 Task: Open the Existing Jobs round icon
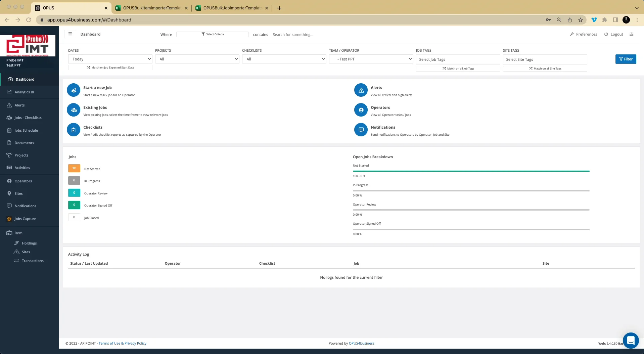(x=74, y=110)
